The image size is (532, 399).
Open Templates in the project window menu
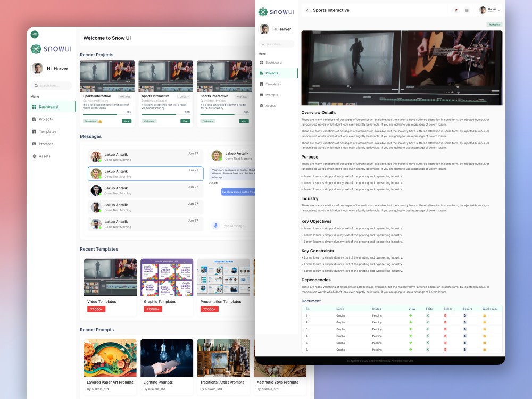tap(270, 84)
